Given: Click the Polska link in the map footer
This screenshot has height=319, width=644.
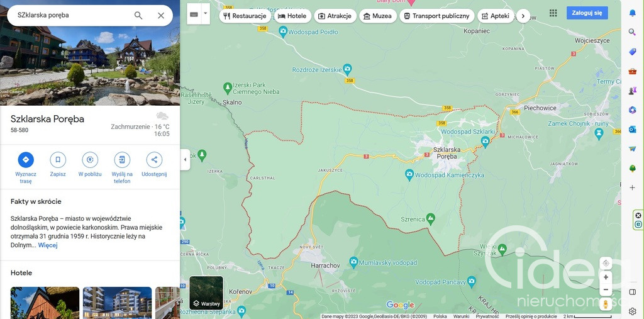Looking at the screenshot, I should (x=440, y=316).
